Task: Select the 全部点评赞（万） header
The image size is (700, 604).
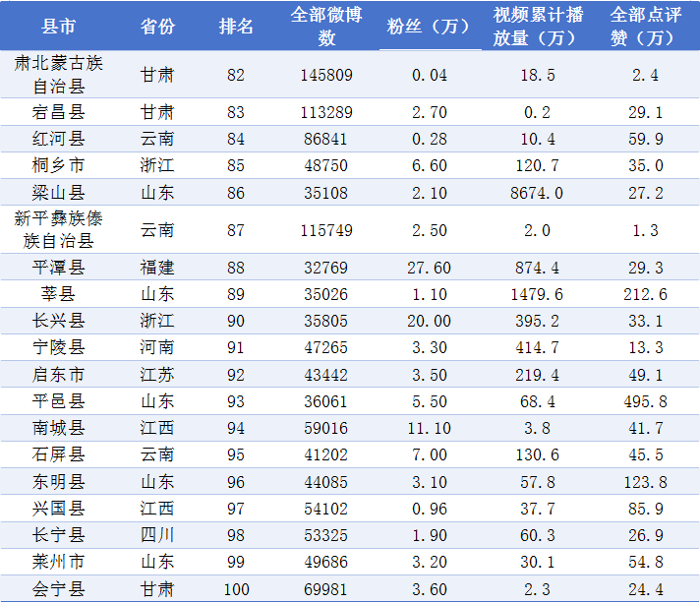Action: click(643, 27)
